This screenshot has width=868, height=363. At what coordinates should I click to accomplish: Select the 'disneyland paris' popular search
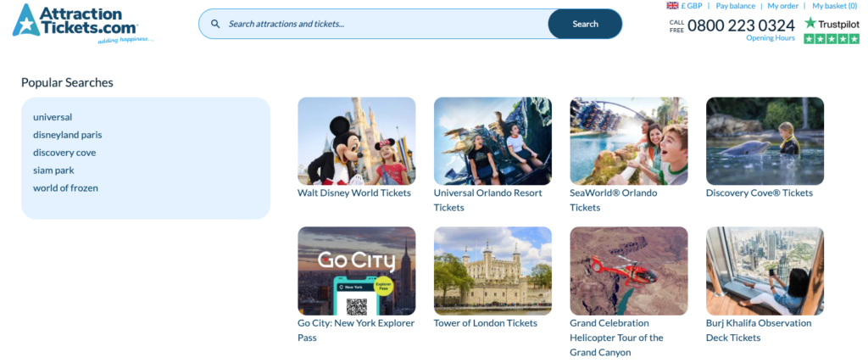tap(67, 135)
